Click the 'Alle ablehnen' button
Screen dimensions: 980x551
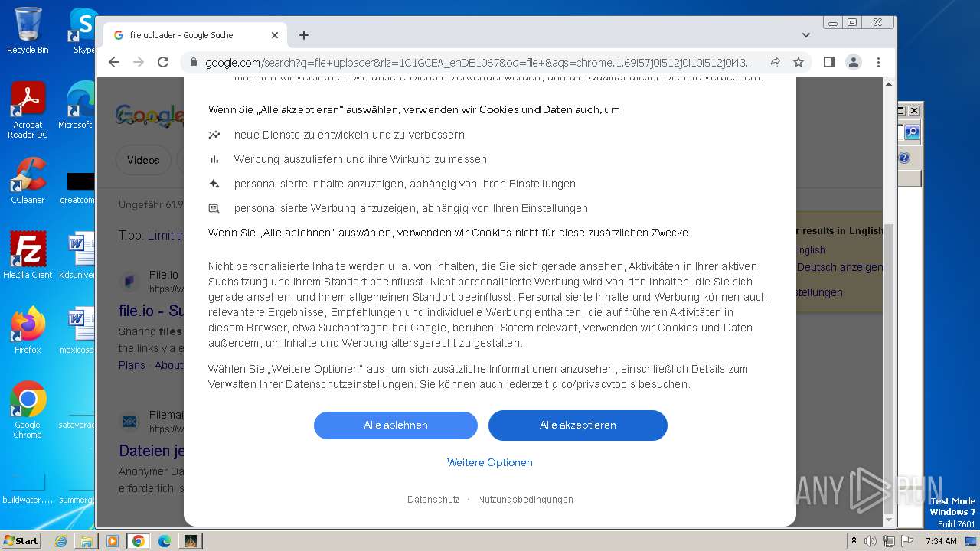(396, 425)
